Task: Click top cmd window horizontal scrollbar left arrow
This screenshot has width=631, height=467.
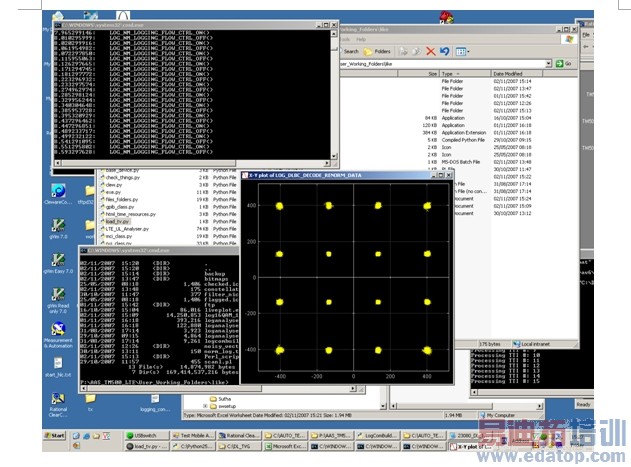Action: (57, 163)
